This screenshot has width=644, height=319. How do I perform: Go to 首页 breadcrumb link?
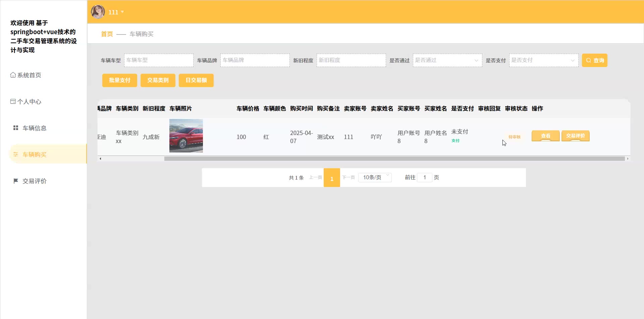(x=107, y=34)
